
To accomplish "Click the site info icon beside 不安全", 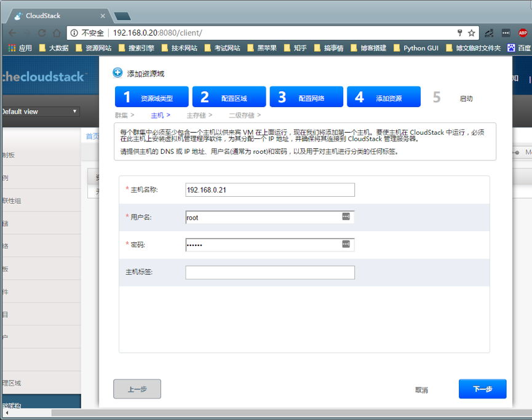I will (x=74, y=33).
